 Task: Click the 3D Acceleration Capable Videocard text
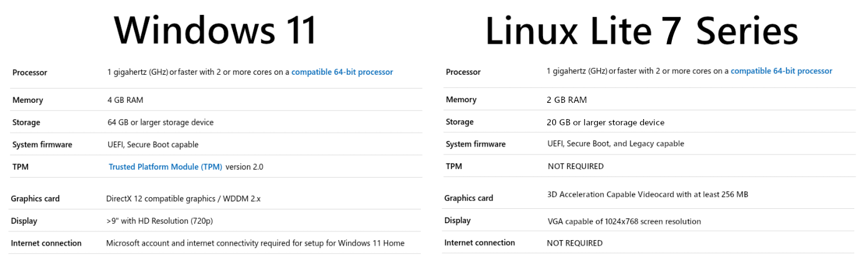coord(648,195)
